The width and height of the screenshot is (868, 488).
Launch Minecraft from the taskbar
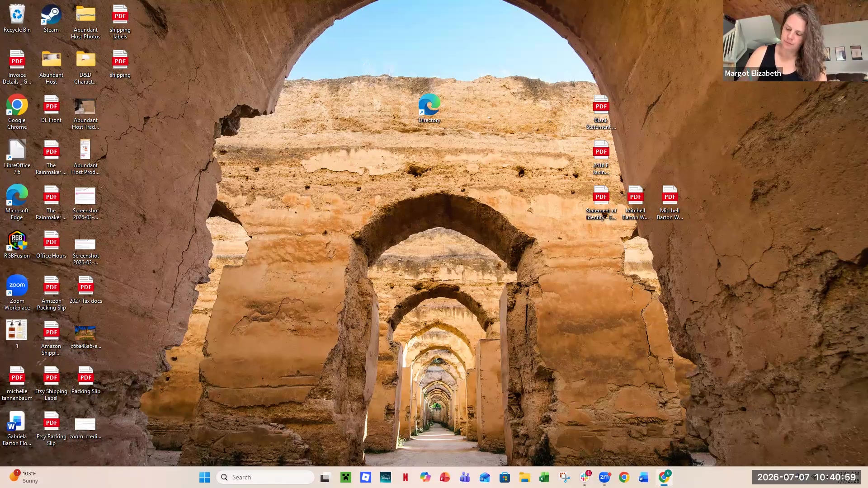(346, 477)
